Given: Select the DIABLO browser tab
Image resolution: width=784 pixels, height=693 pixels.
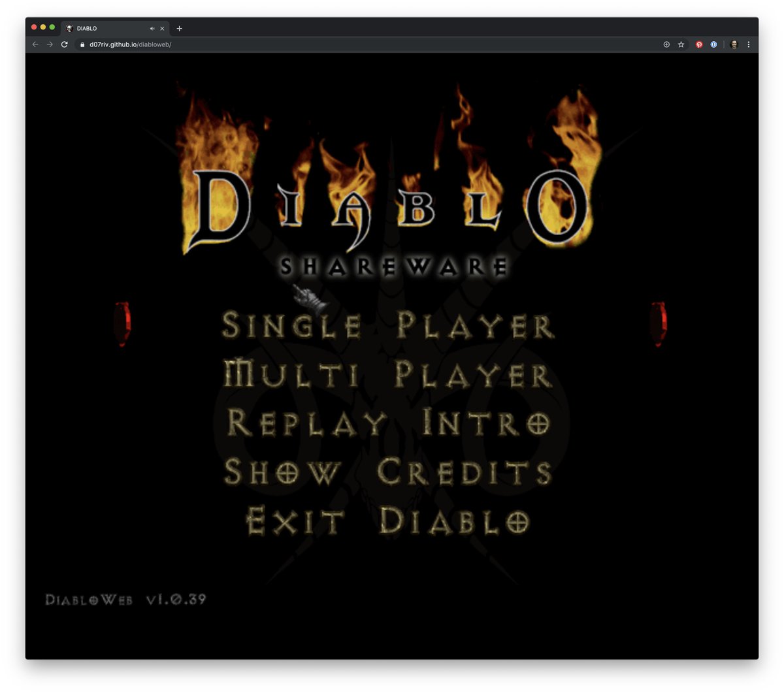Looking at the screenshot, I should click(x=115, y=29).
